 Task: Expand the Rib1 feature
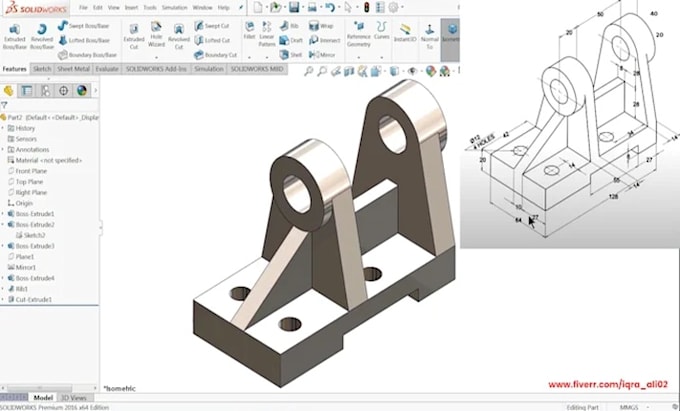(2, 289)
